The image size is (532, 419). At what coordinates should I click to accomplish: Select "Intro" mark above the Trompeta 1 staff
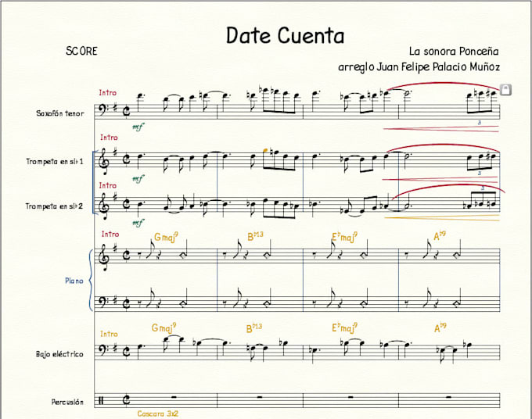pyautogui.click(x=109, y=138)
